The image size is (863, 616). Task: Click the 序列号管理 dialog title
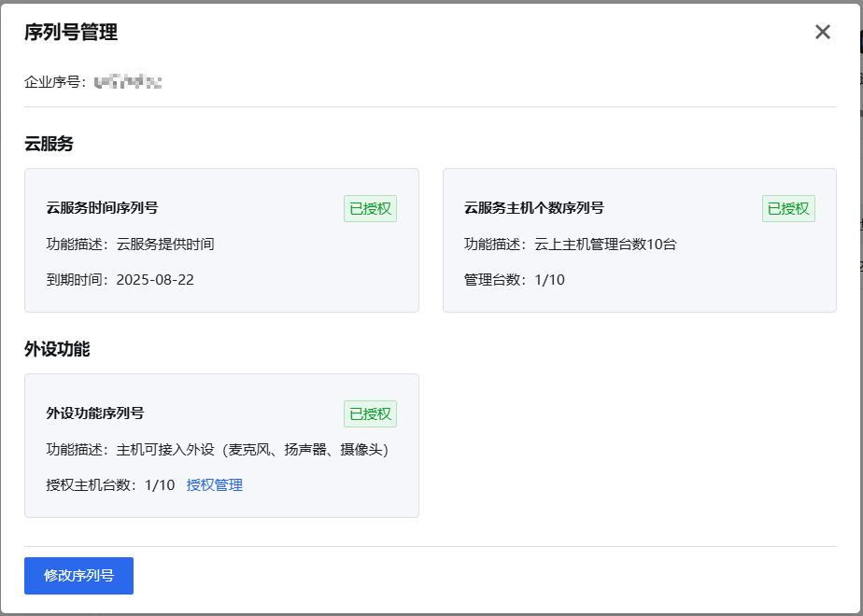tap(71, 33)
